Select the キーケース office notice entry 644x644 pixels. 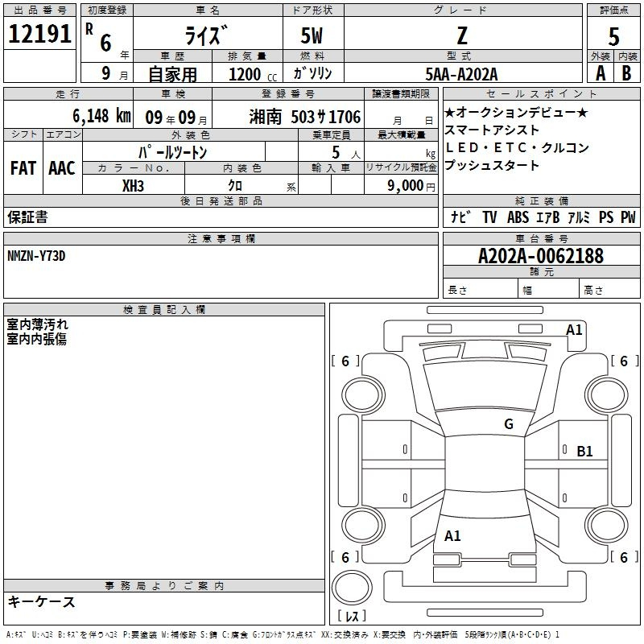pyautogui.click(x=42, y=601)
